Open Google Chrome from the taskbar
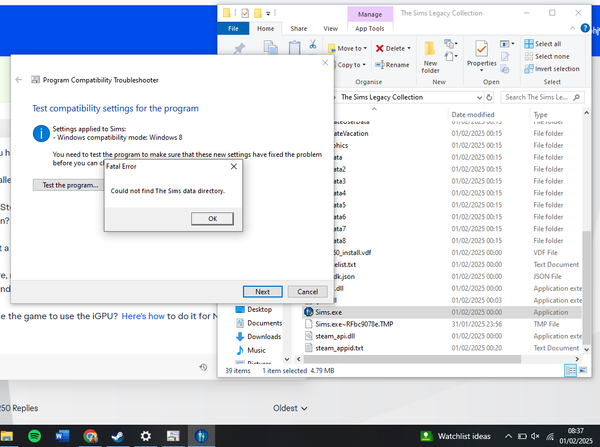This screenshot has width=600, height=447. click(90, 436)
